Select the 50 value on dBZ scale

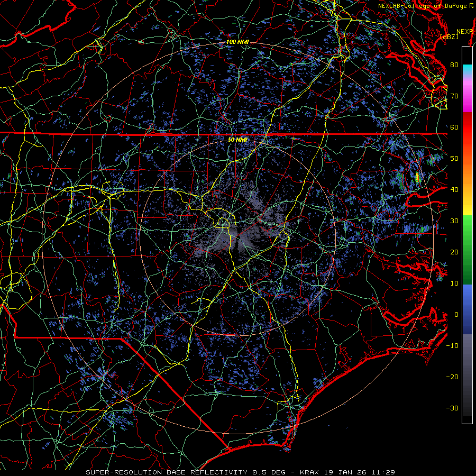454,159
